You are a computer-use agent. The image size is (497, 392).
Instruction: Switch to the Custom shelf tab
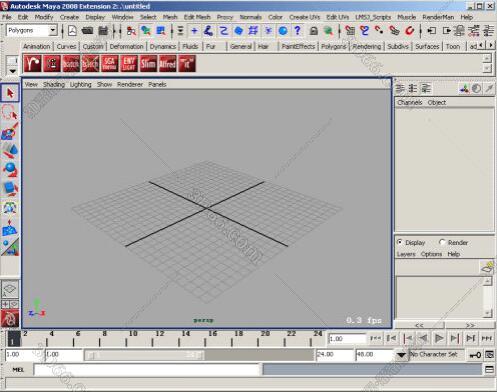[x=93, y=46]
